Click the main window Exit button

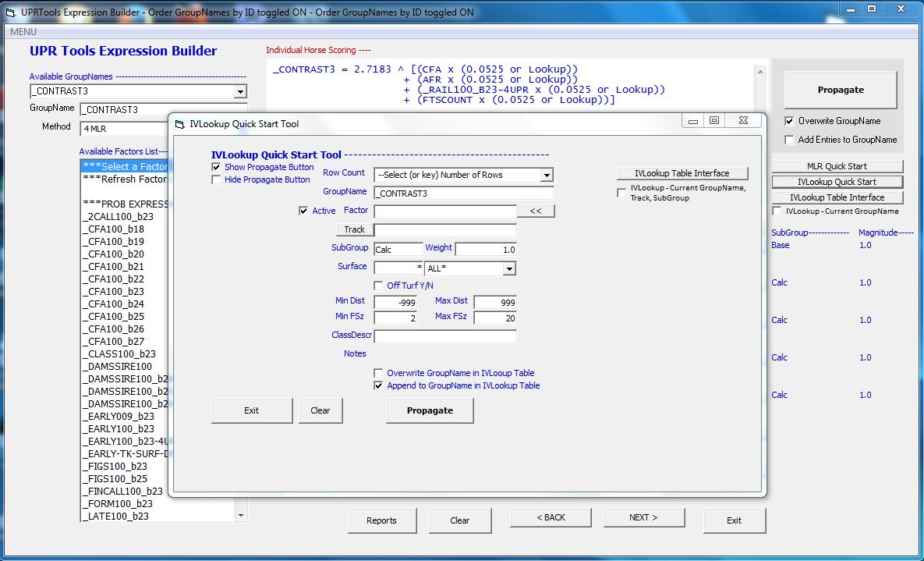[735, 520]
